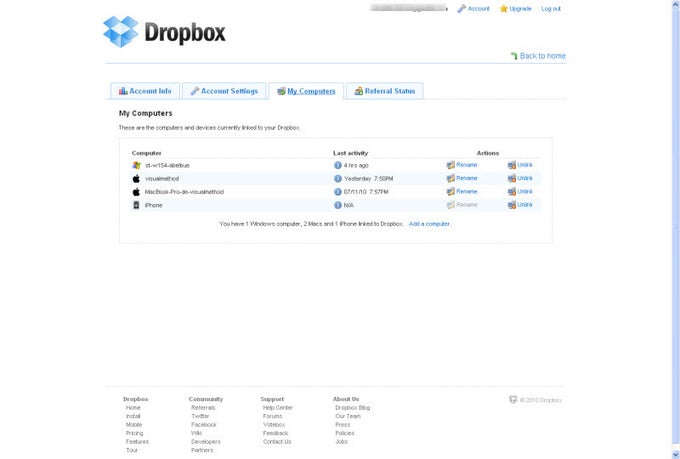Rename the visualmethod computer
The width and height of the screenshot is (680, 459).
(x=462, y=178)
